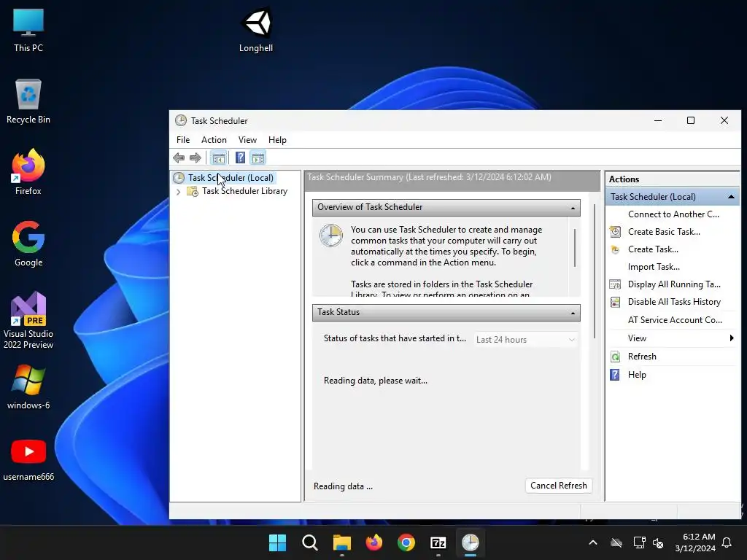
Task: Open the File menu
Action: click(183, 139)
